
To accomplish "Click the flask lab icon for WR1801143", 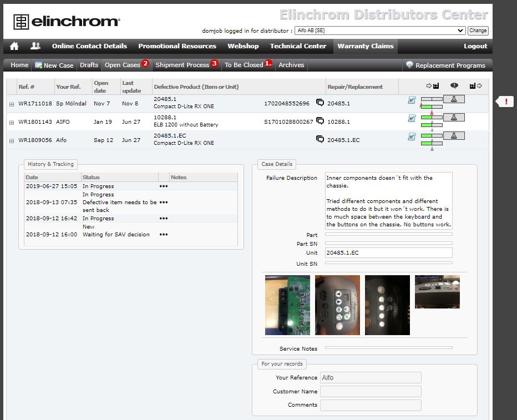I will click(454, 117).
